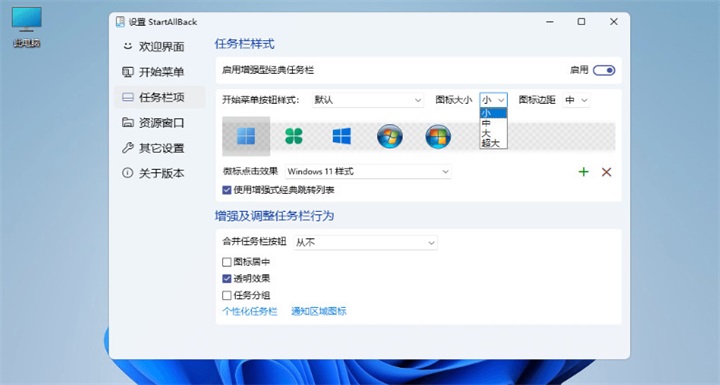Choose 大 in the icon size list

click(494, 133)
